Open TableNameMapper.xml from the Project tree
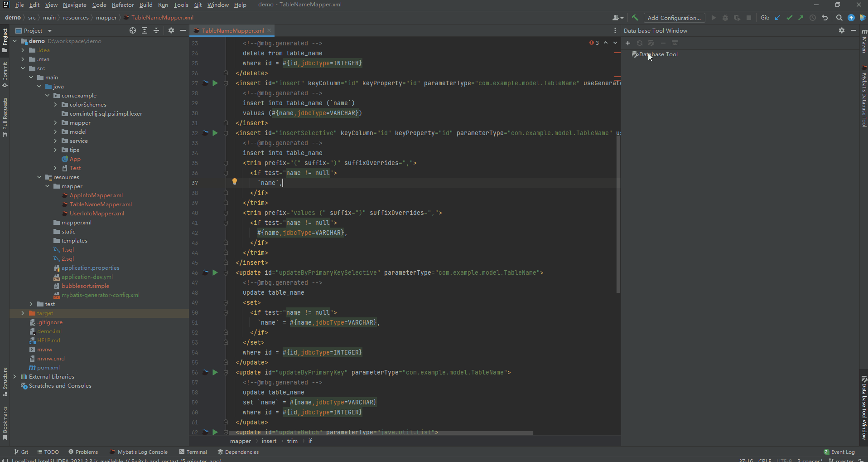The width and height of the screenshot is (868, 462). tap(101, 204)
